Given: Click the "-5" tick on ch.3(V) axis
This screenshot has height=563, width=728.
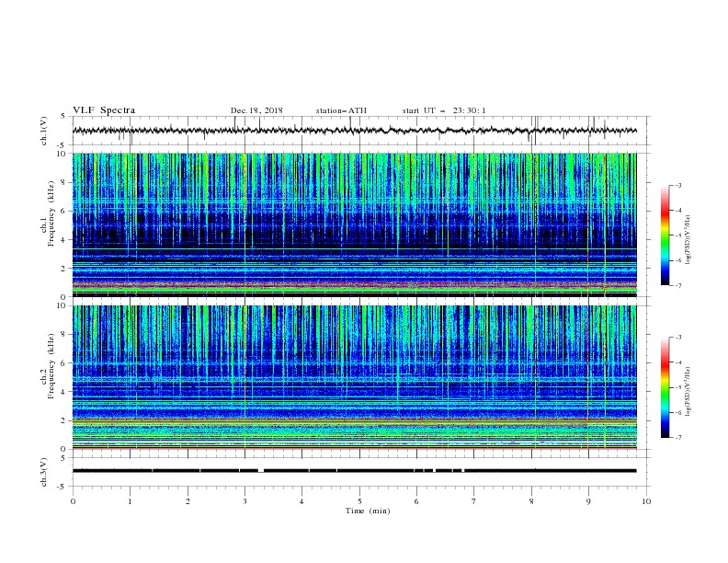Looking at the screenshot, I should tap(62, 487).
